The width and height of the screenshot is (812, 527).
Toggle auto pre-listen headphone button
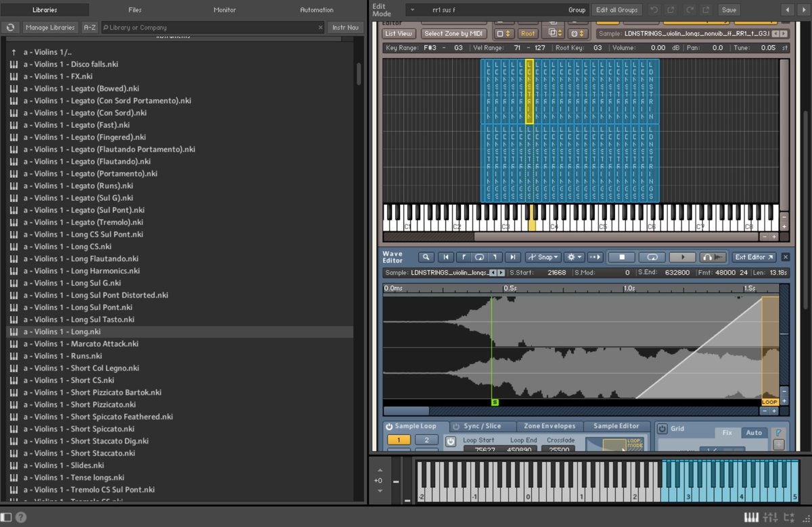pyautogui.click(x=713, y=257)
